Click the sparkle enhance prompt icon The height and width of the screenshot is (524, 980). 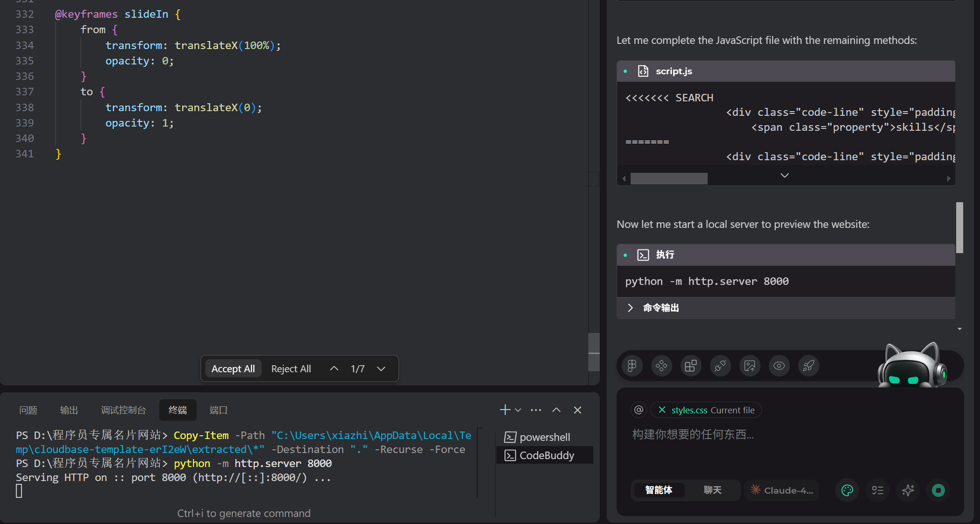(908, 490)
